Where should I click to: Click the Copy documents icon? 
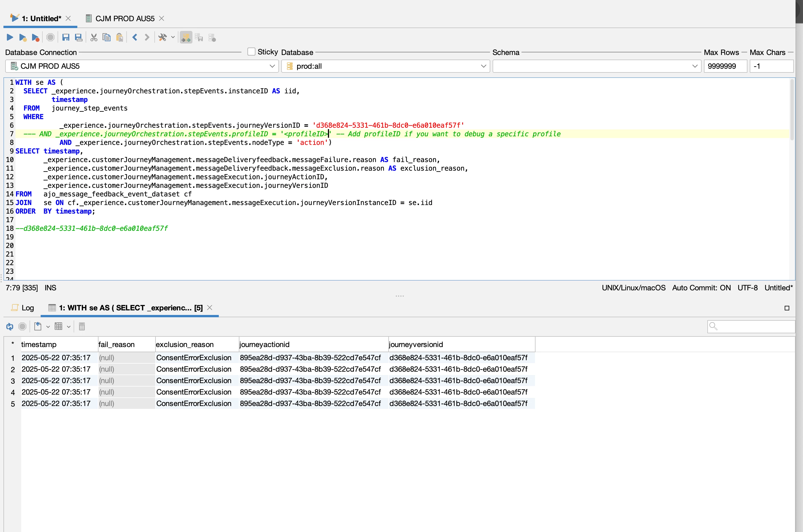coord(107,37)
